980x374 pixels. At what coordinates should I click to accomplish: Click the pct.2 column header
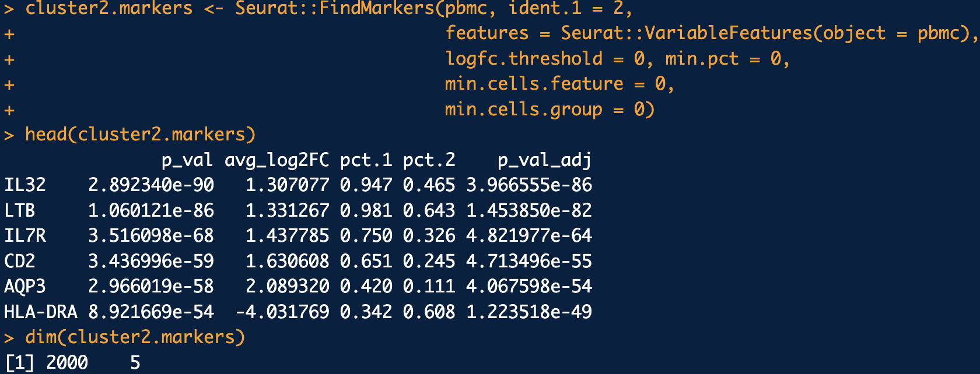(429, 160)
